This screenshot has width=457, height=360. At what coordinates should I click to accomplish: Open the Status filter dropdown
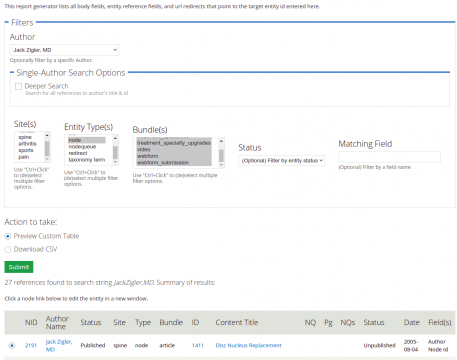click(281, 161)
